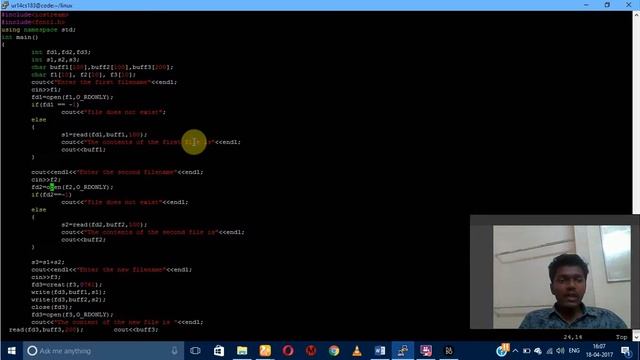
Task: Click the 'cout<<buff1;' line
Action: click(x=84, y=149)
